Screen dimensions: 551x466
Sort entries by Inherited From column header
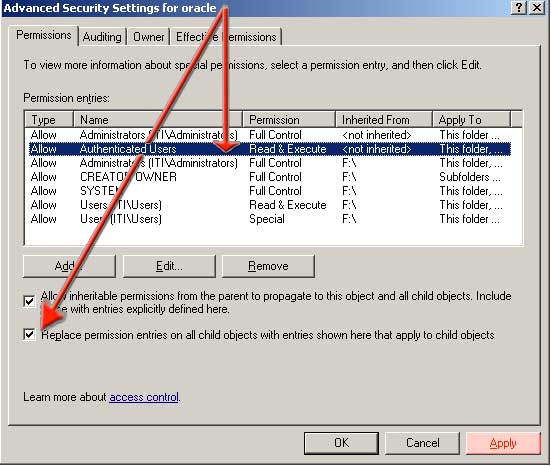[384, 119]
